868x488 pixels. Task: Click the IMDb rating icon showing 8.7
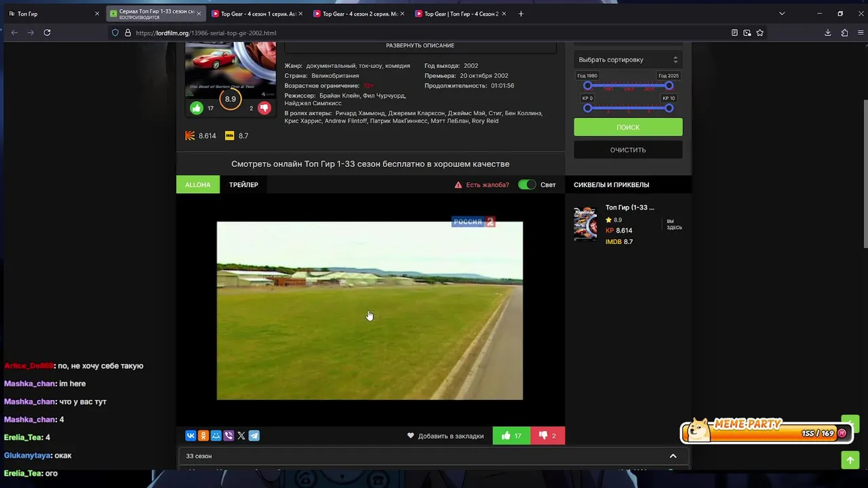(x=230, y=136)
